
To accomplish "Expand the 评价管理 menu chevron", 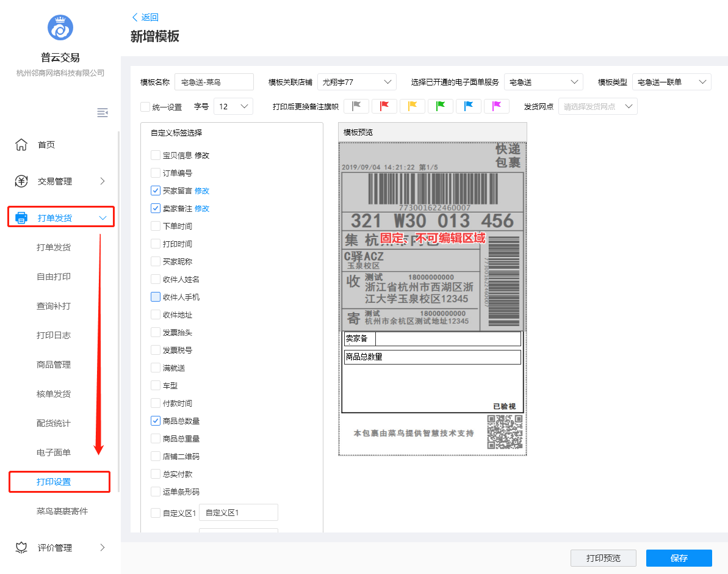I will [103, 548].
